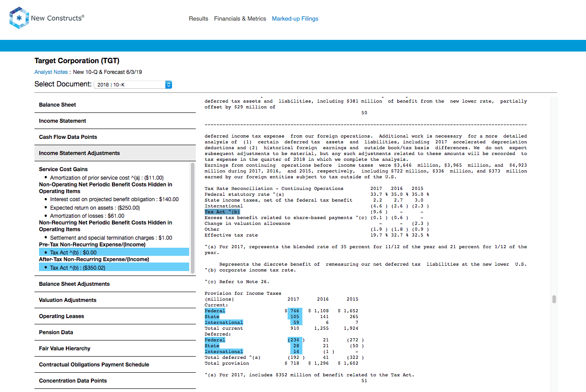The width and height of the screenshot is (586, 392).
Task: Click Target Corporation (TGT) title
Action: pos(77,61)
